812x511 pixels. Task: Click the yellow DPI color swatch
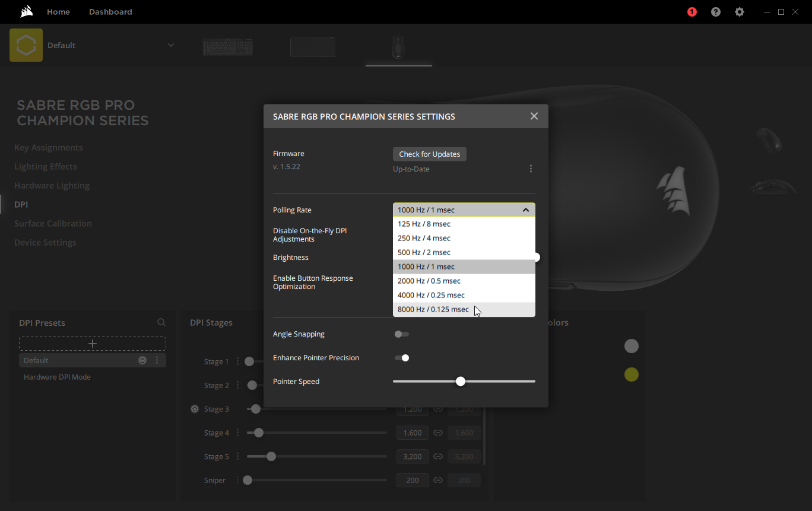(632, 374)
